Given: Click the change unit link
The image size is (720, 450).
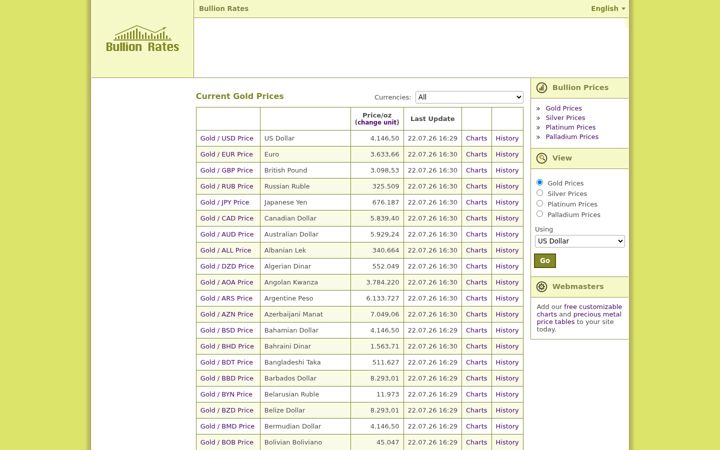Looking at the screenshot, I should (x=377, y=123).
